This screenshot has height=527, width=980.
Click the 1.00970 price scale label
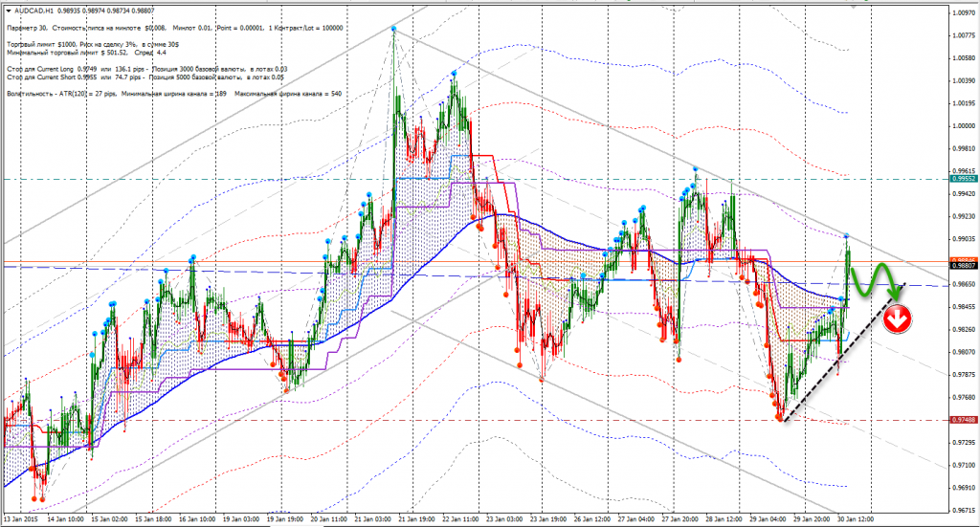click(x=963, y=12)
